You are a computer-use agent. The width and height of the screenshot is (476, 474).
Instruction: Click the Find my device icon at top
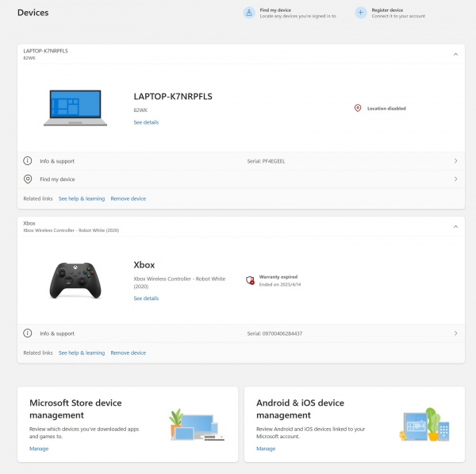point(250,13)
